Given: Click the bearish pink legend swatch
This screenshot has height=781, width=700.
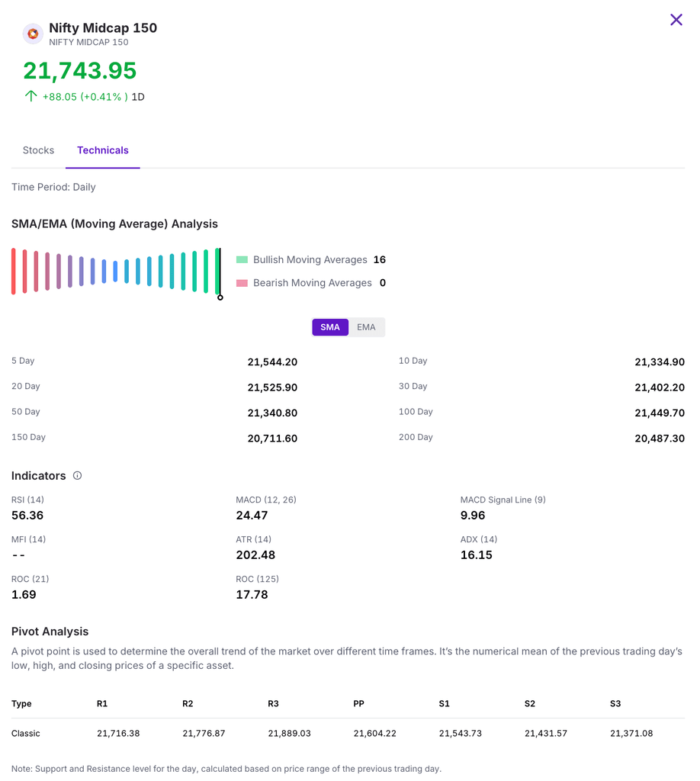Looking at the screenshot, I should coord(242,283).
